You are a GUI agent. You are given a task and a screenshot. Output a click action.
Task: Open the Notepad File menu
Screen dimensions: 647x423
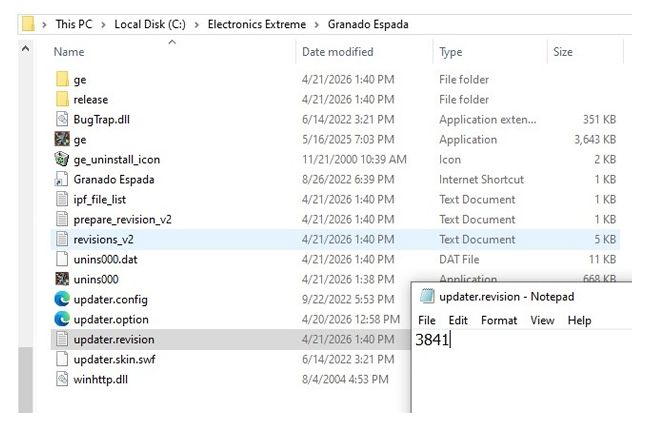(x=426, y=320)
